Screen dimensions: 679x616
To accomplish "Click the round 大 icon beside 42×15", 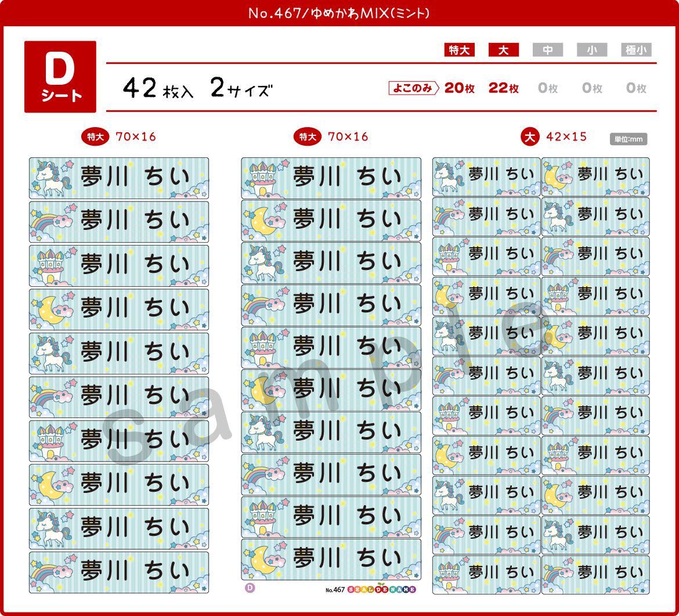I will [x=530, y=137].
